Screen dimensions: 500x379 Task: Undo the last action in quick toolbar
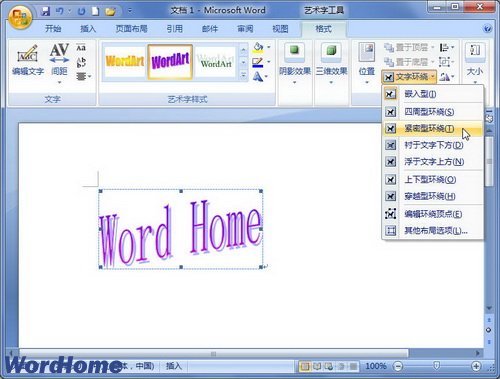60,12
